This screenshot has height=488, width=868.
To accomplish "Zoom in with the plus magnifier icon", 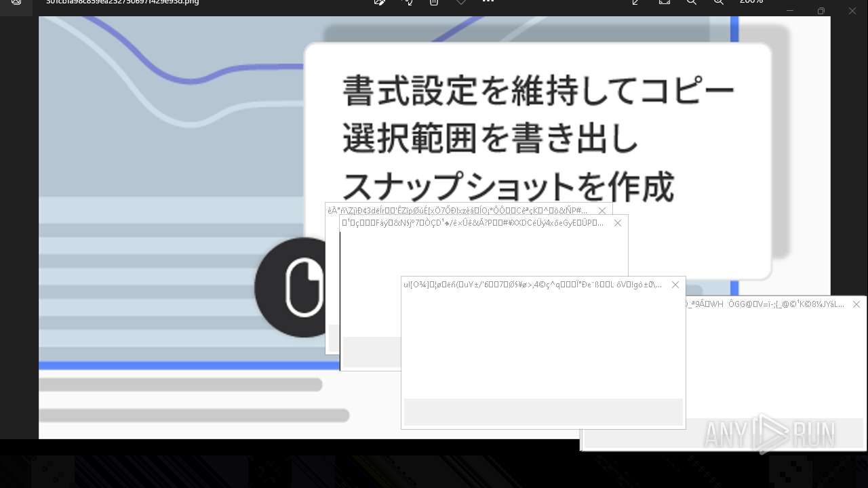I will (x=719, y=2).
